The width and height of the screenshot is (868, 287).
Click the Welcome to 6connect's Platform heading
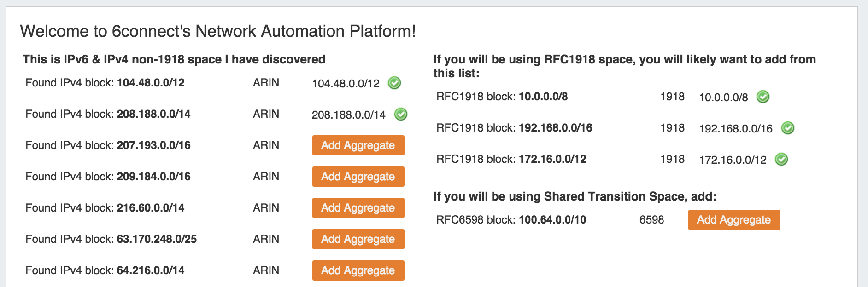(218, 31)
